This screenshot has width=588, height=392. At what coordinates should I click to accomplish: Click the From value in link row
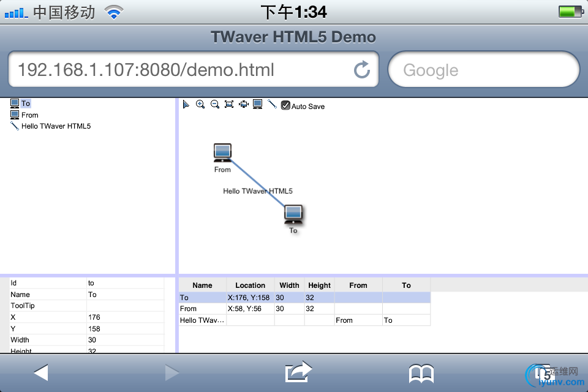[358, 320]
